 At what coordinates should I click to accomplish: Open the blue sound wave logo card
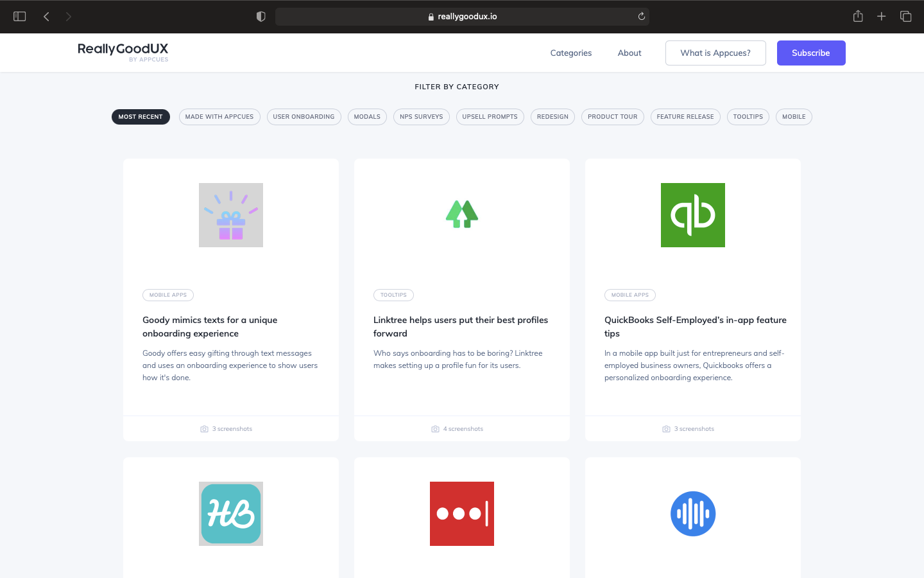tap(693, 514)
